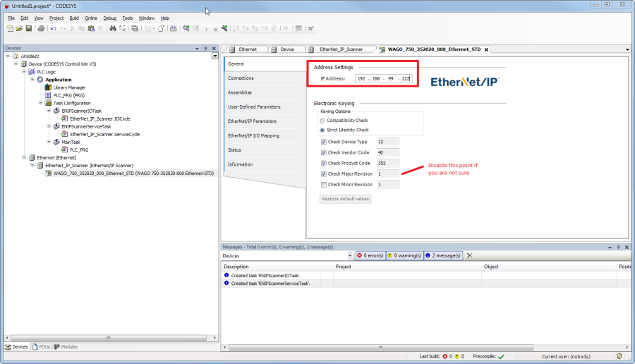Enable the Check Minor Revision checkbox
The image size is (635, 364).
pyautogui.click(x=324, y=185)
